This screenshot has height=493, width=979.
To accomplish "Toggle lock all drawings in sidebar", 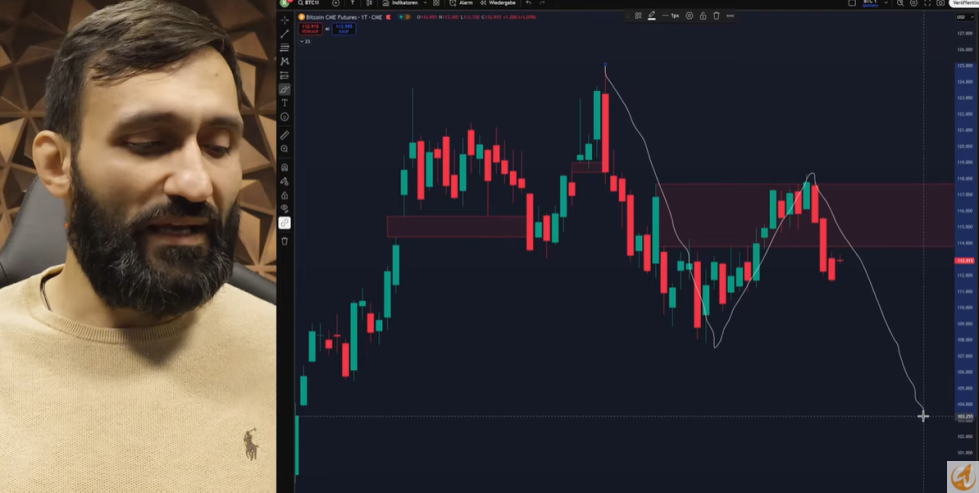I will point(285,195).
